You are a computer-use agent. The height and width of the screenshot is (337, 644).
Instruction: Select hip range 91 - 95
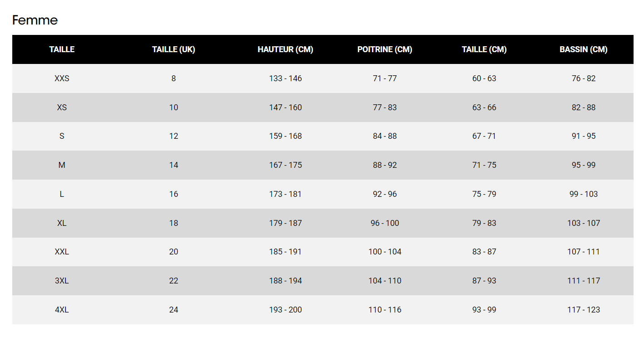pyautogui.click(x=583, y=136)
